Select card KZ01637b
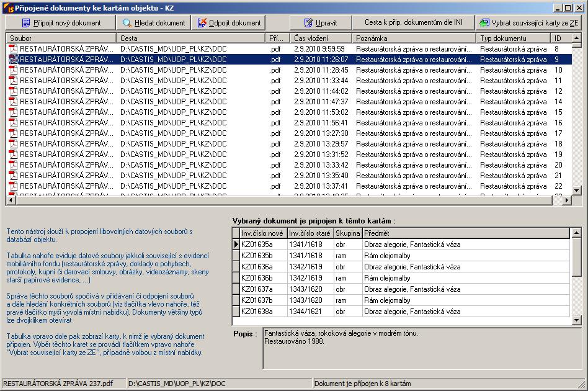The width and height of the screenshot is (588, 391). 404,300
